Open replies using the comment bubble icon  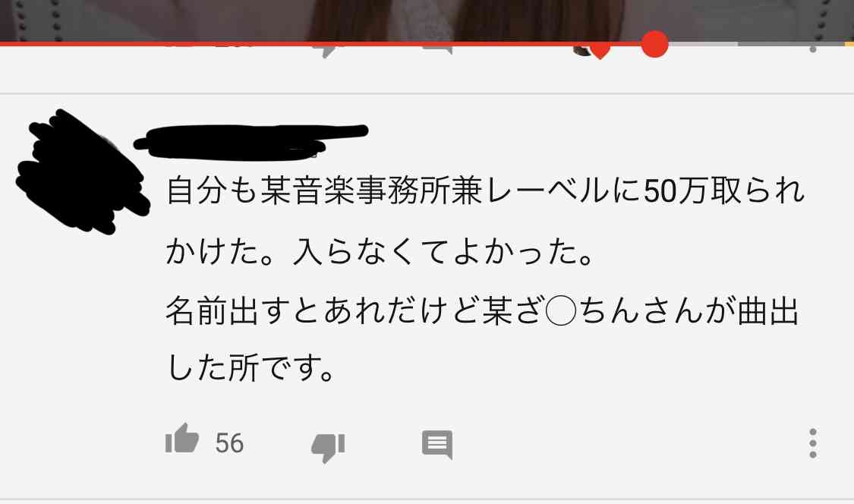pyautogui.click(x=437, y=445)
